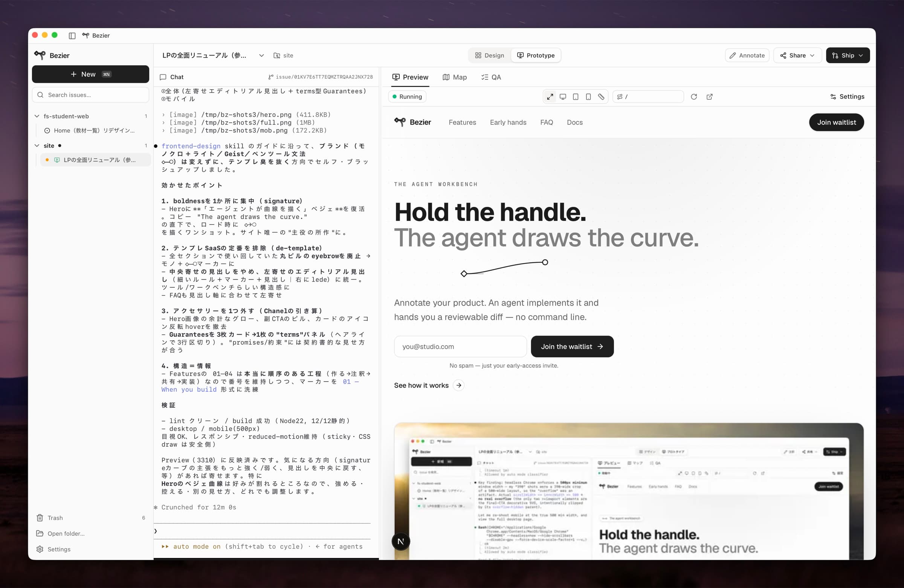
Task: Click See how it works link
Action: tap(421, 385)
